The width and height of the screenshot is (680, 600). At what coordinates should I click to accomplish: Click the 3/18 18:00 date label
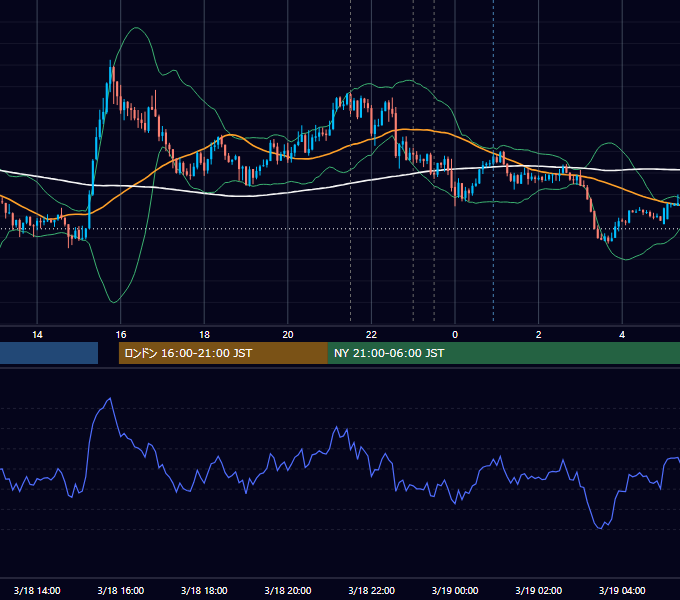coord(204,590)
